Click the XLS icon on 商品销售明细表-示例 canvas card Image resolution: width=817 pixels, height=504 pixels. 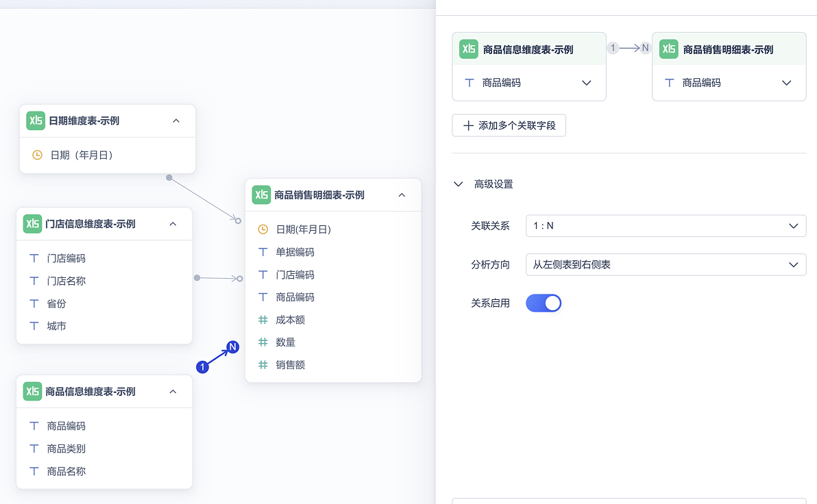261,194
